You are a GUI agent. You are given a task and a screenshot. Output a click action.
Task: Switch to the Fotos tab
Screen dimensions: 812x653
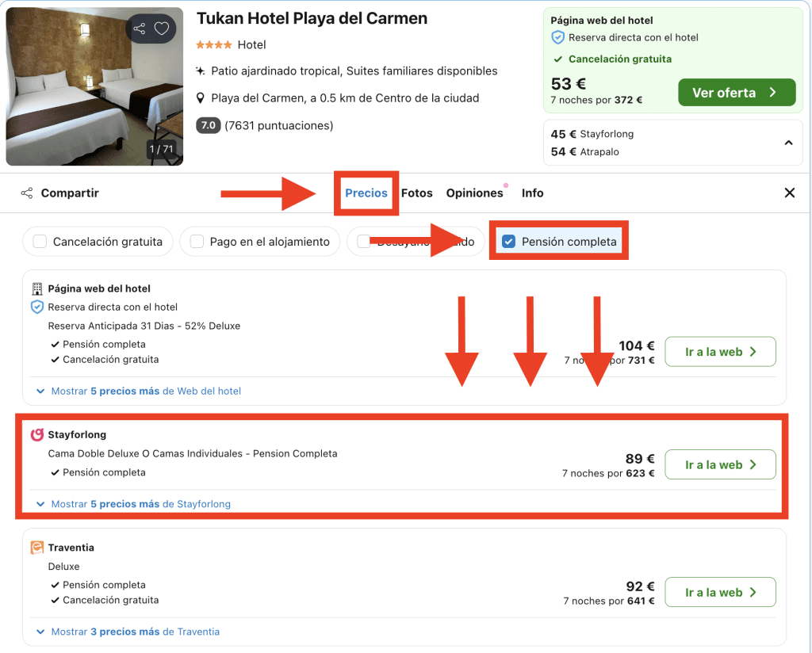coord(416,193)
